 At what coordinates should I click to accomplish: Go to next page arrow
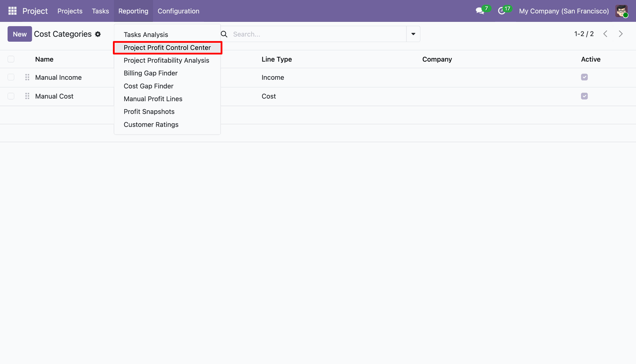click(x=621, y=34)
